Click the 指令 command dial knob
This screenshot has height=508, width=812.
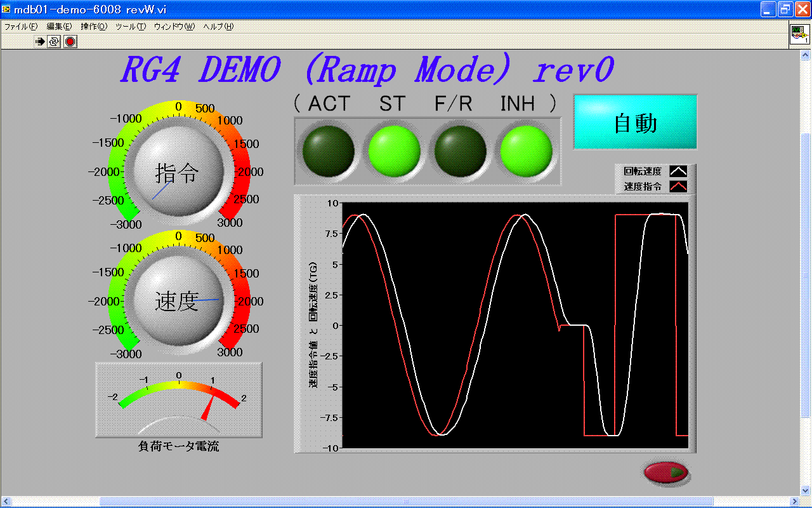177,173
